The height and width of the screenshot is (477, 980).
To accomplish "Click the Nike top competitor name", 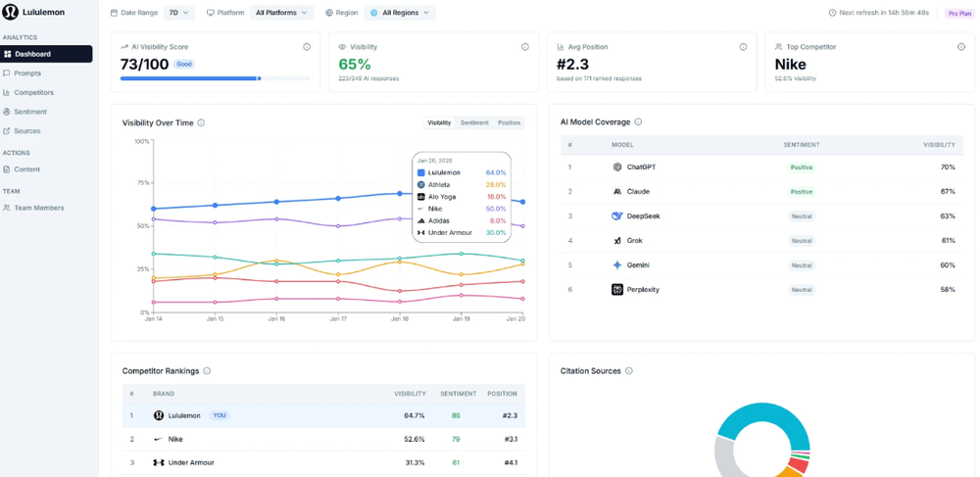I will click(791, 65).
